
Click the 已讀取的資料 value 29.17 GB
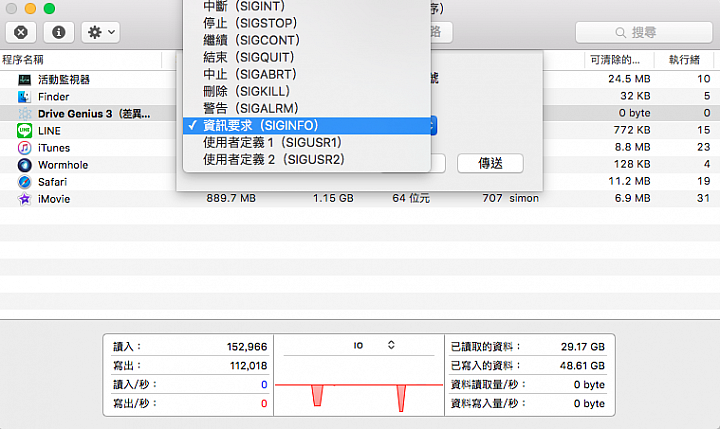pyautogui.click(x=583, y=347)
